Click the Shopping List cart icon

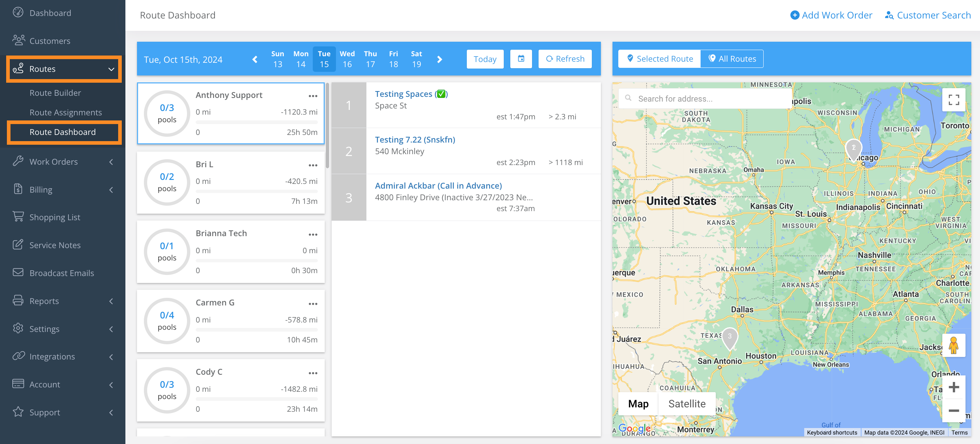(18, 216)
